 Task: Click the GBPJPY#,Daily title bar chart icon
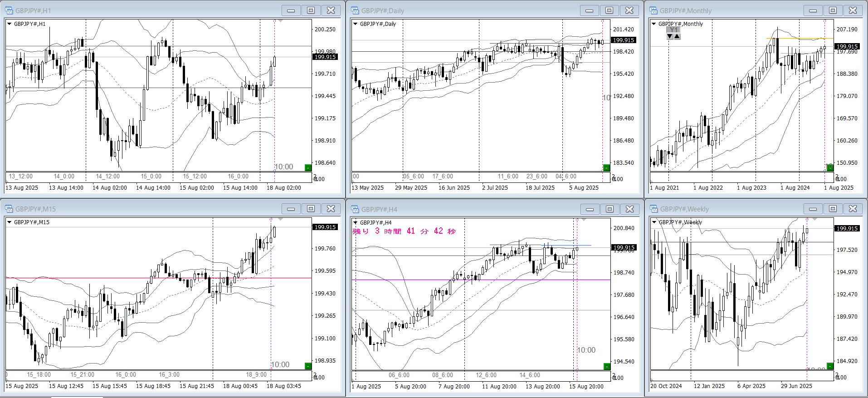click(355, 10)
